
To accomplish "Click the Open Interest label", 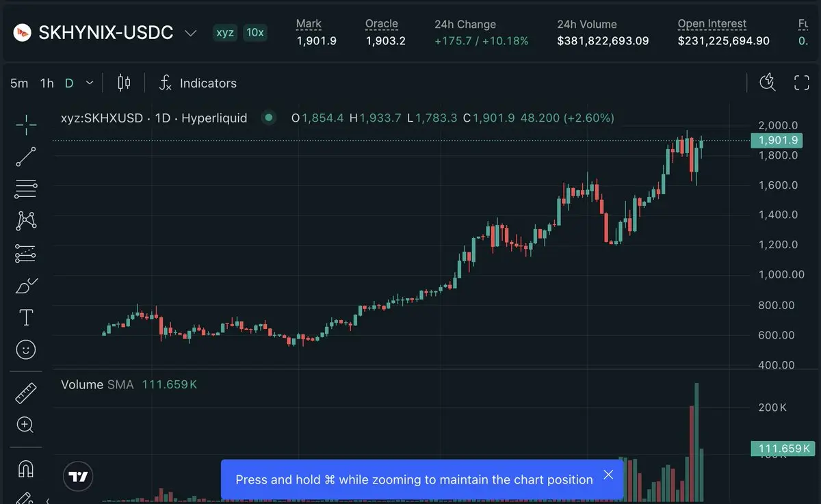I will 712,23.
